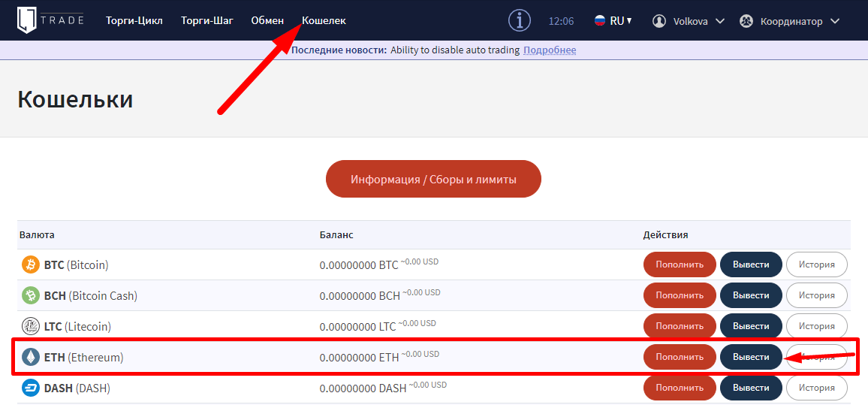
Task: Click the 0.00000000 BCH balance
Action: 360,296
